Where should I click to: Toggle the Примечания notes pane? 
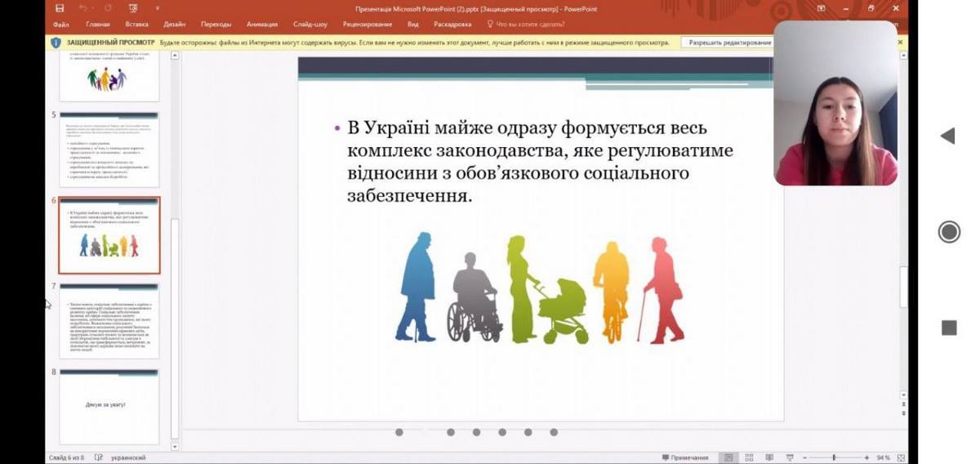click(x=684, y=457)
